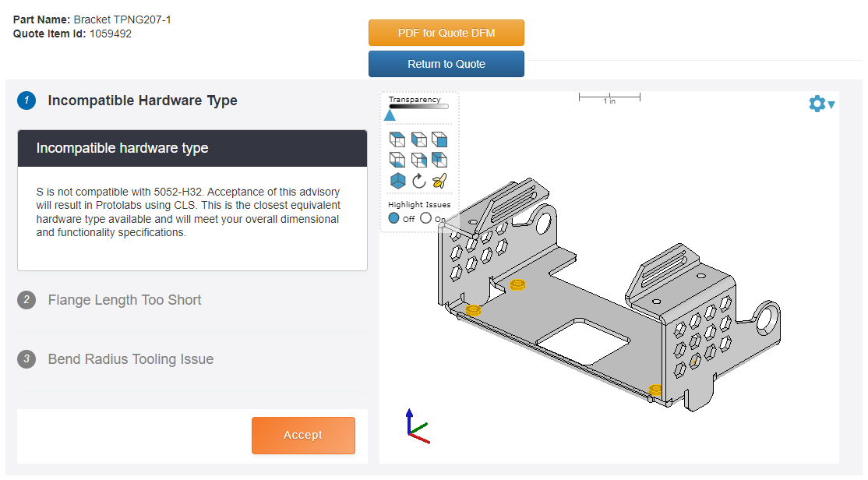Select the right face view cube icon

click(418, 160)
